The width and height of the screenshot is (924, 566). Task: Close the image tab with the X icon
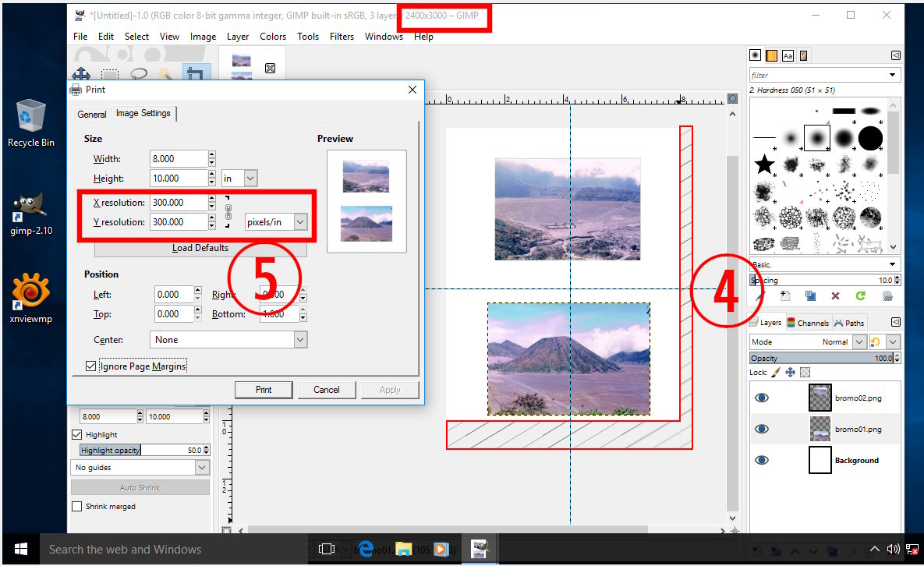[270, 69]
